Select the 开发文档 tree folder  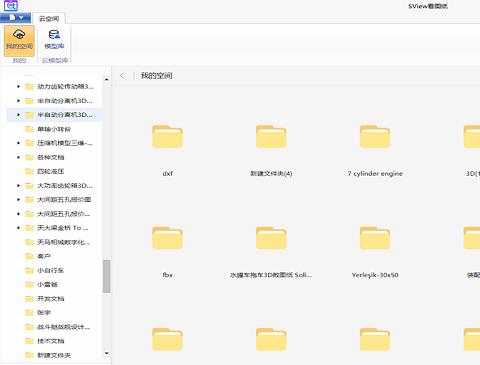[45, 299]
